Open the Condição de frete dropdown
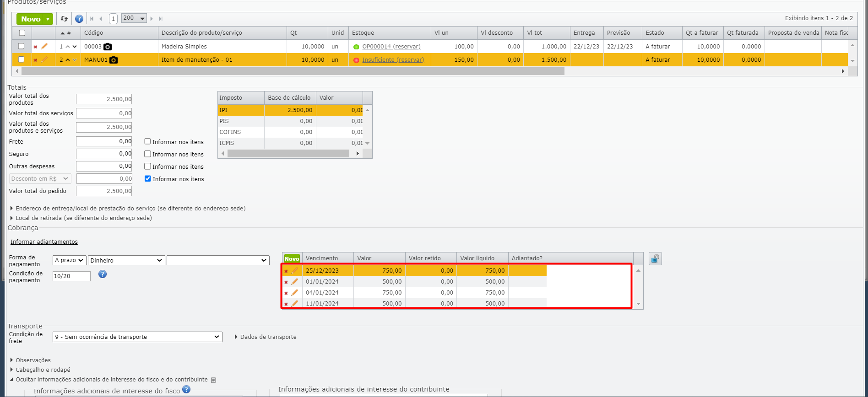 pos(137,337)
